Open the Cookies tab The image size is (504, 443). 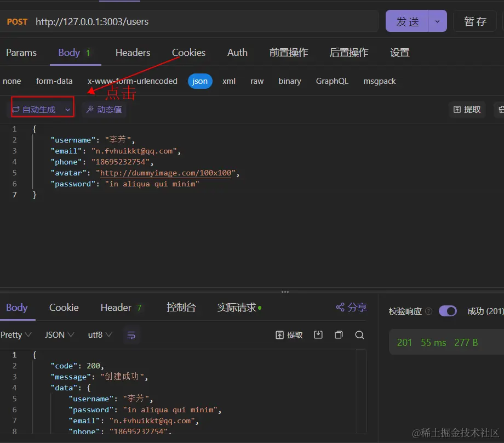[x=188, y=53]
